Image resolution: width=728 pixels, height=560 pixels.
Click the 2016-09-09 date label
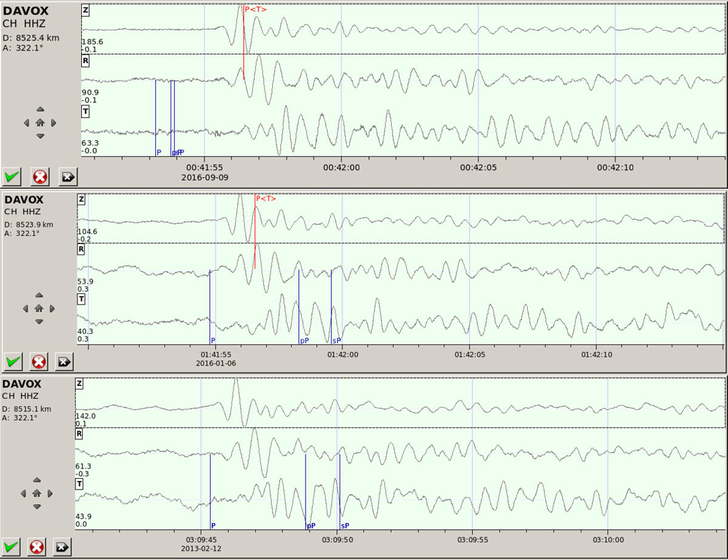click(204, 177)
